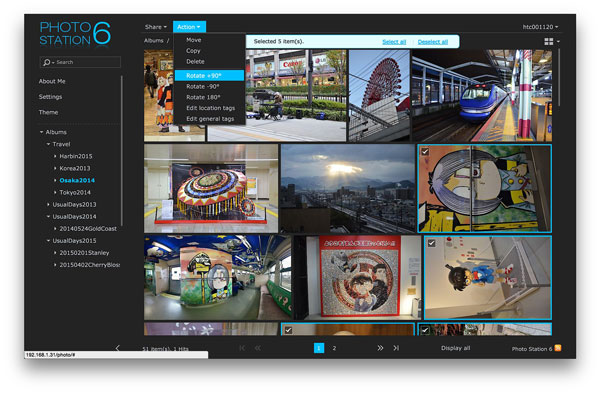The image size is (600, 393).
Task: Click the RSS feed icon
Action: pyautogui.click(x=558, y=348)
